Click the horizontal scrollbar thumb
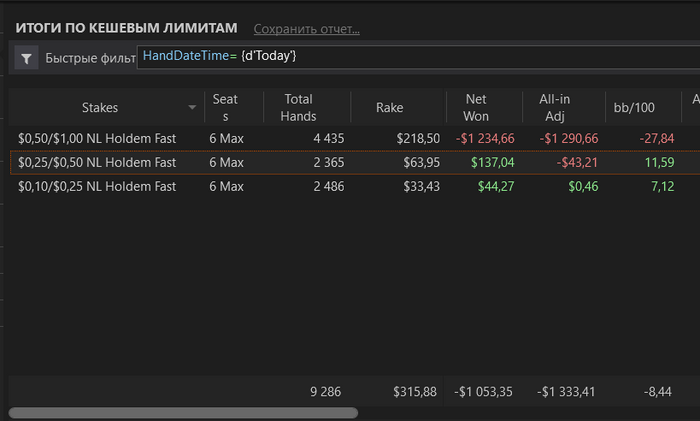Viewport: 700px width, 421px height. (x=183, y=413)
